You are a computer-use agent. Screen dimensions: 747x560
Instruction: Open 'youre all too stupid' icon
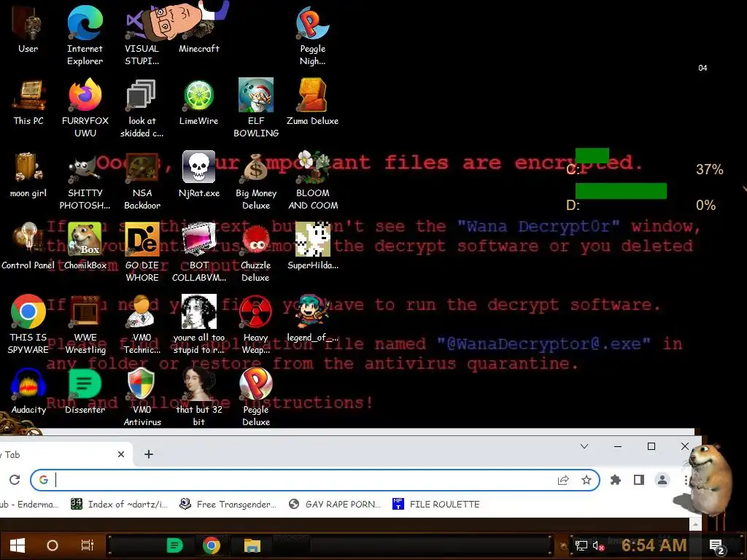198,324
